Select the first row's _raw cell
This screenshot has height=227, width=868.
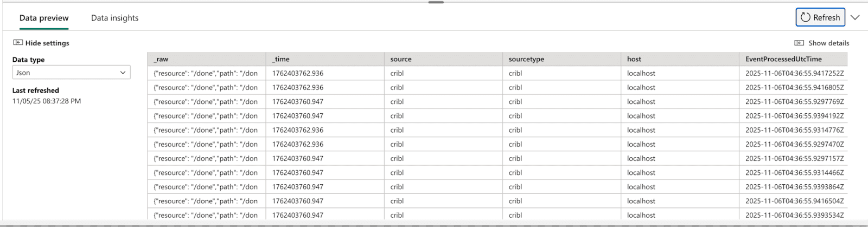pyautogui.click(x=206, y=73)
